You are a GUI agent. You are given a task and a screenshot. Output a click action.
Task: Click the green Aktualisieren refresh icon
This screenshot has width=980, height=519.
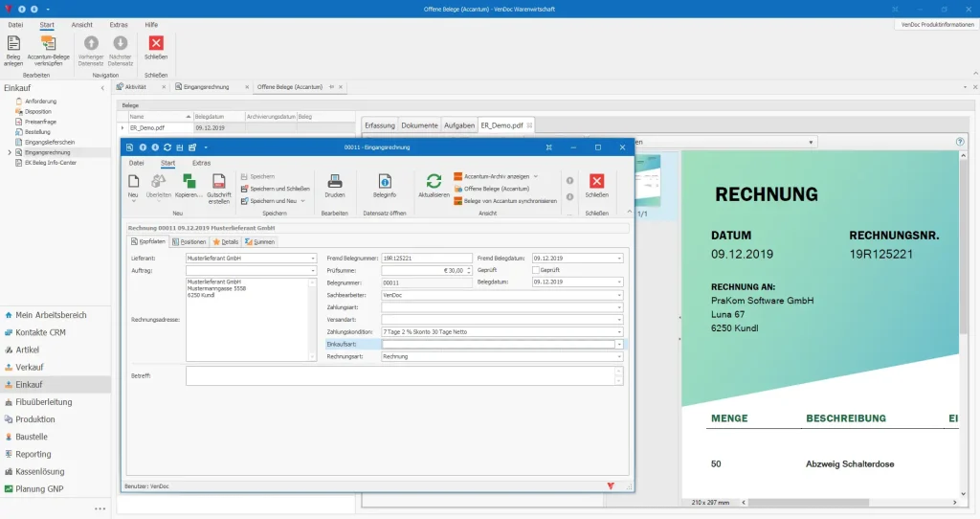pyautogui.click(x=434, y=181)
